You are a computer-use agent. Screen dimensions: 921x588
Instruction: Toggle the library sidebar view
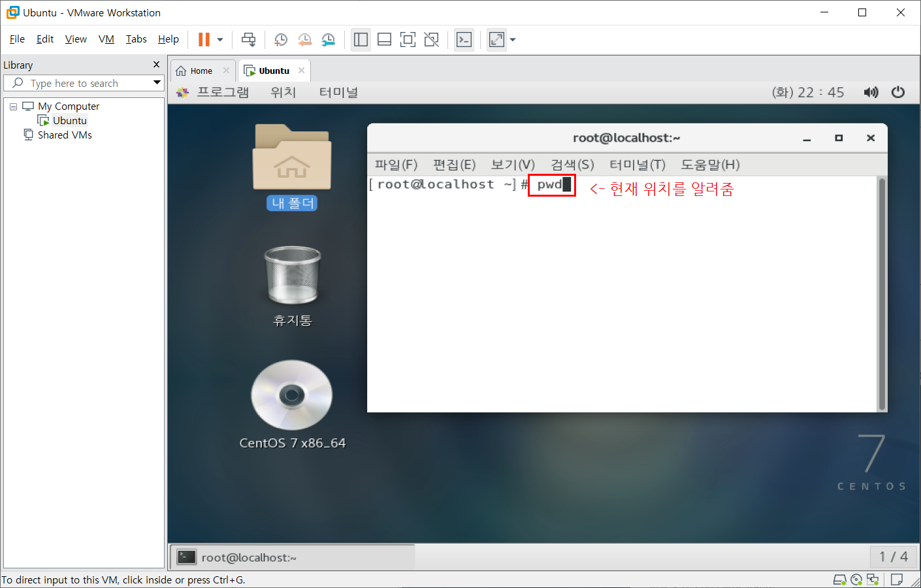(x=361, y=40)
